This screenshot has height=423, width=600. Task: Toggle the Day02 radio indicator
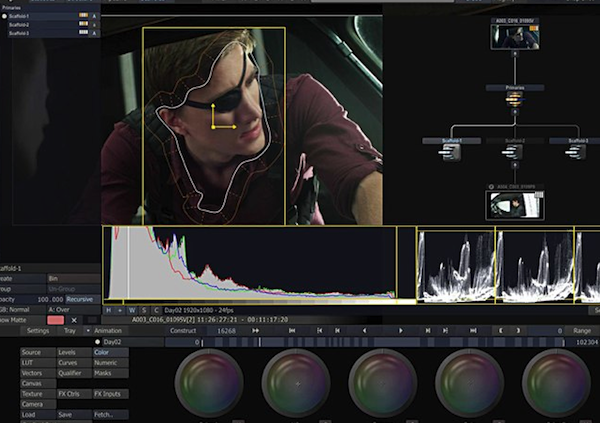point(97,342)
